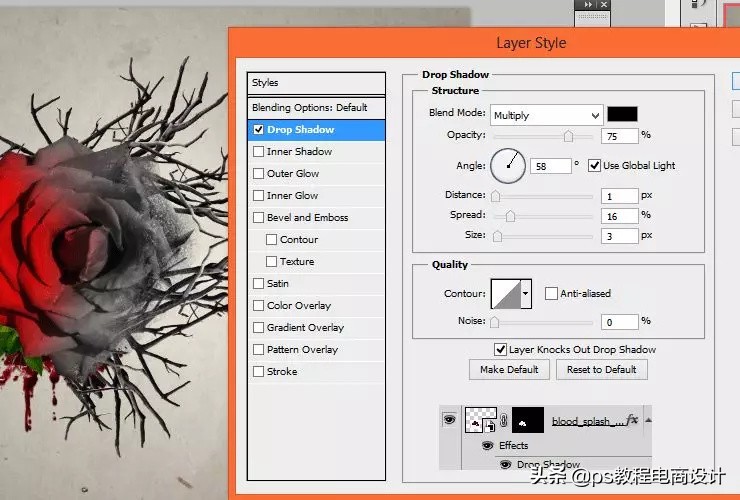Viewport: 740px width, 500px height.
Task: Expand the collapsed panel double-arrow icon
Action: [x=587, y=5]
